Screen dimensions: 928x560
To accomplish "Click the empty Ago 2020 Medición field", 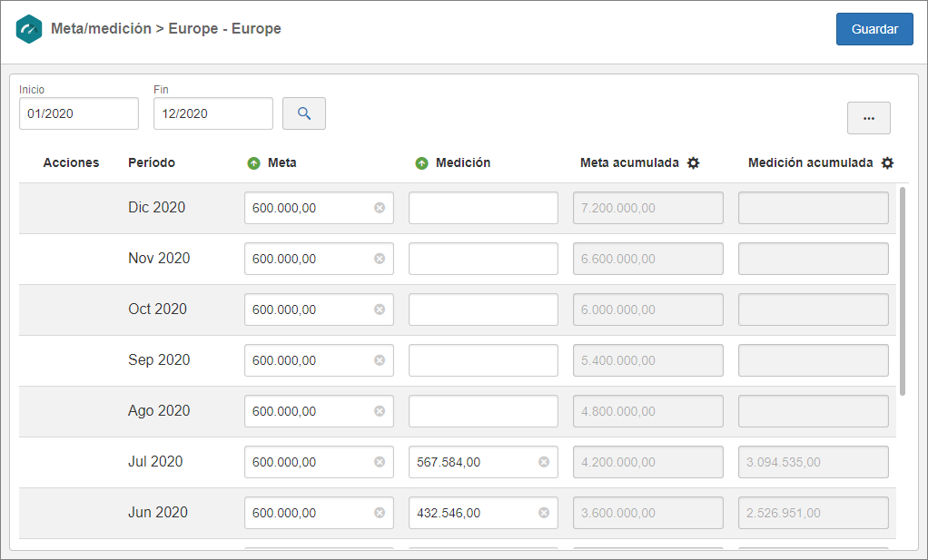I will [484, 411].
